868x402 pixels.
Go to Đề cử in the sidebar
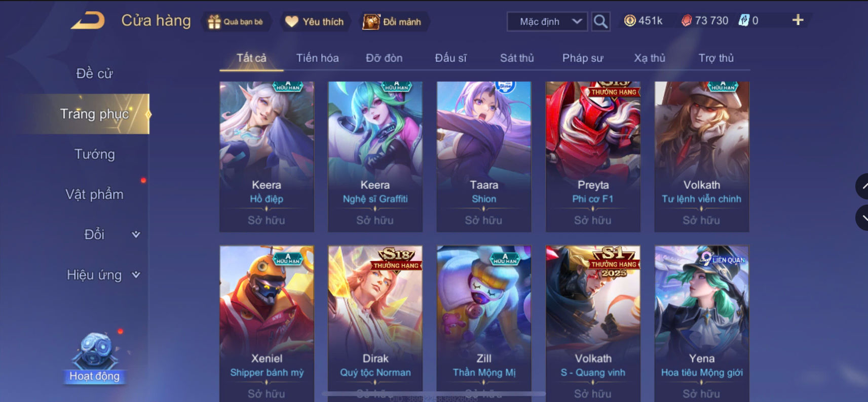pyautogui.click(x=95, y=73)
